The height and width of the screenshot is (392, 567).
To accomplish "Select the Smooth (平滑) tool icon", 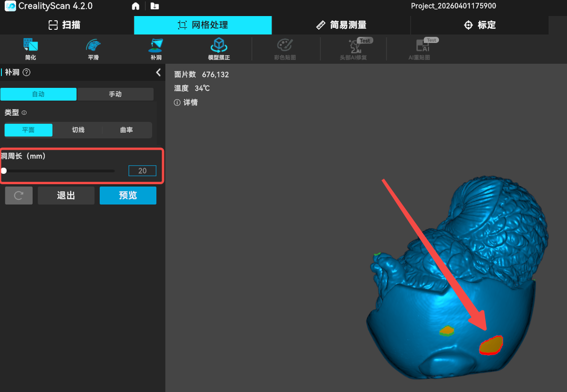I will point(93,46).
